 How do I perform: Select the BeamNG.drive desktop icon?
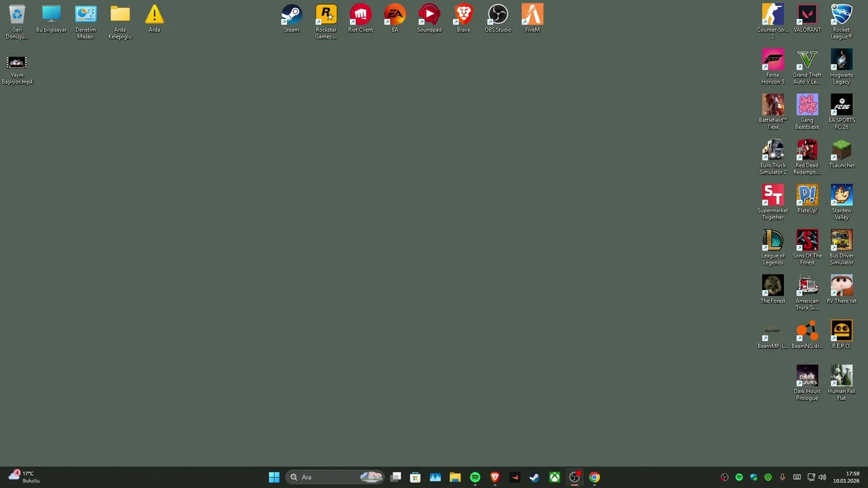coord(807,335)
